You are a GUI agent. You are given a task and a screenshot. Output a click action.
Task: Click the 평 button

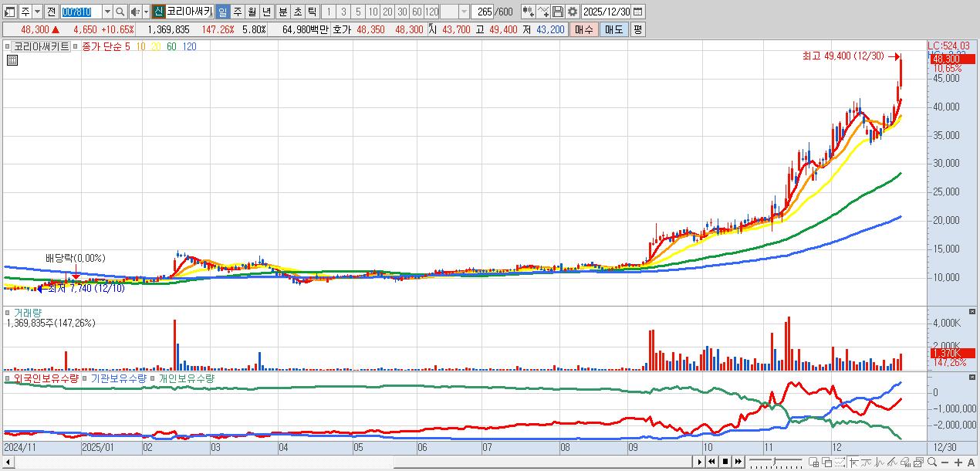point(637,29)
